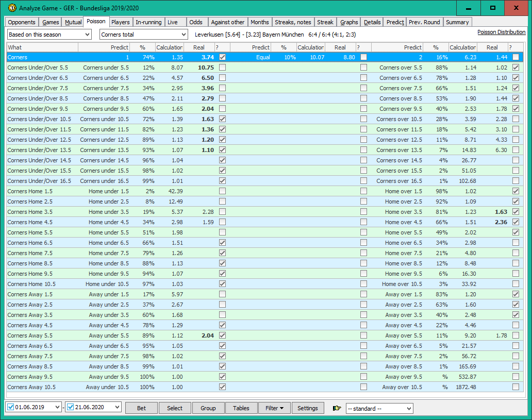Open the '-- standard --' dropdown
Viewport: 532px width, 420px height.
pyautogui.click(x=379, y=408)
